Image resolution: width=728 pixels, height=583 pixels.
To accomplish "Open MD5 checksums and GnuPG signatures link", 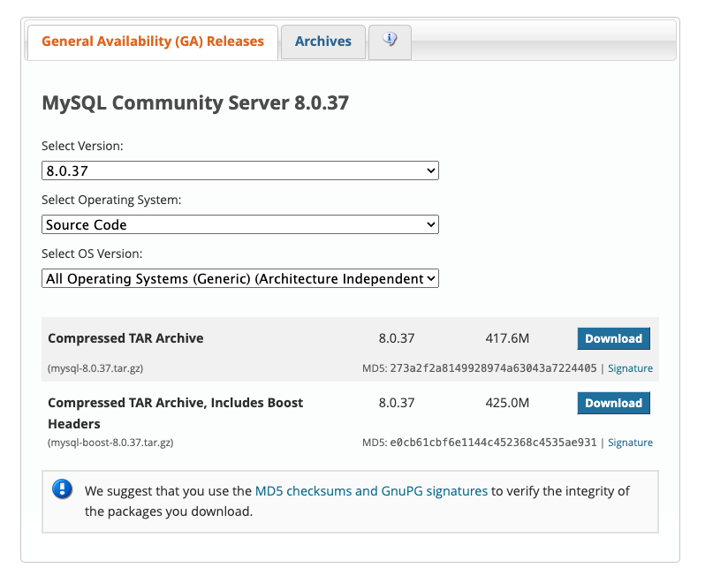I will click(x=371, y=490).
